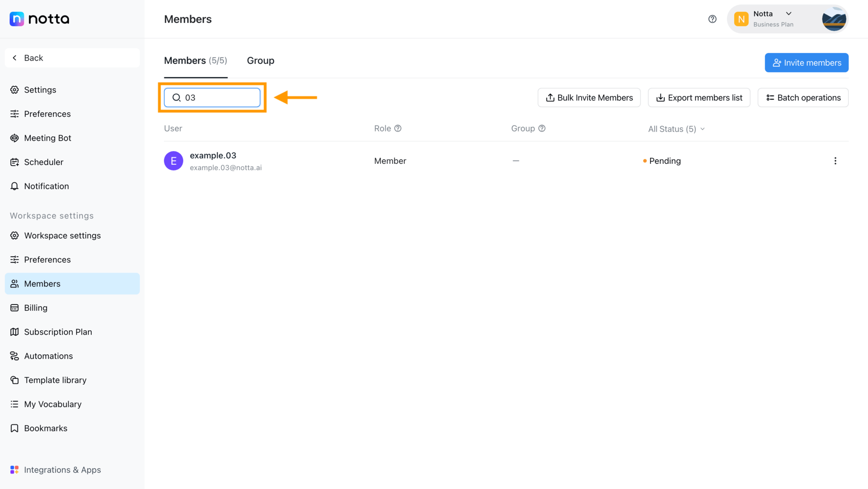Switch to the Members (5/5) tab
Viewport: 868px width, 489px height.
click(x=196, y=61)
